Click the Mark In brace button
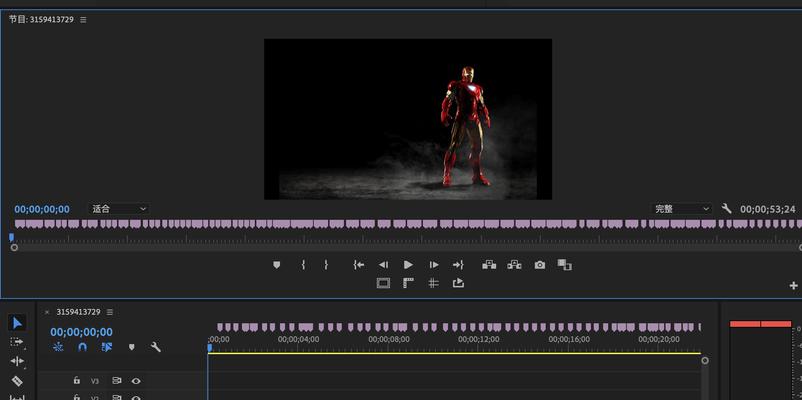 pyautogui.click(x=303, y=265)
